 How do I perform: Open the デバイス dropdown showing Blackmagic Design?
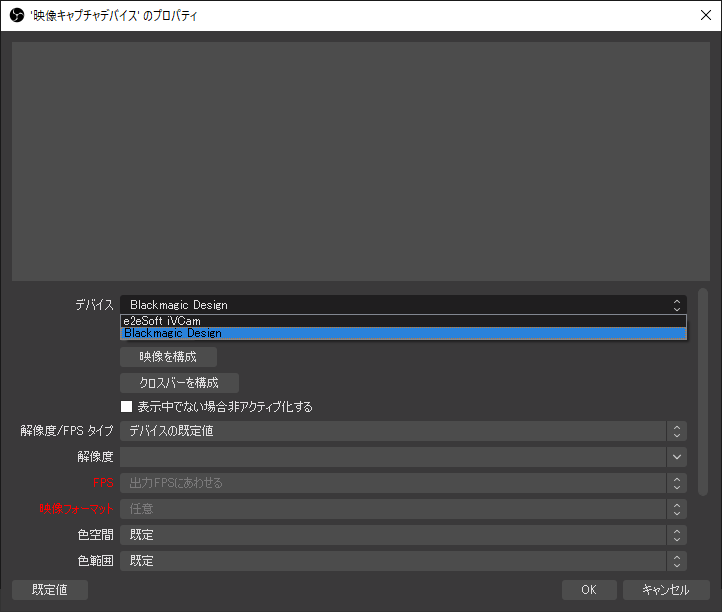pos(403,305)
